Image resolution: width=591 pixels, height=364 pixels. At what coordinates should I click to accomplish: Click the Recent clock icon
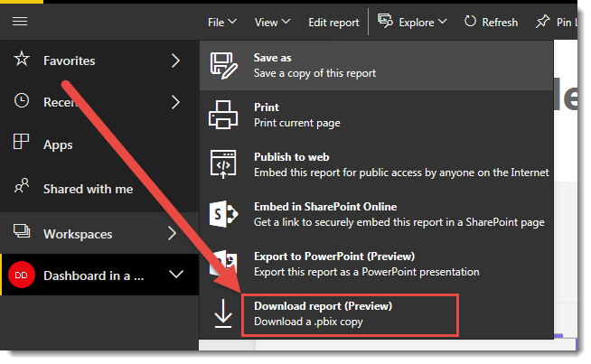(x=22, y=100)
